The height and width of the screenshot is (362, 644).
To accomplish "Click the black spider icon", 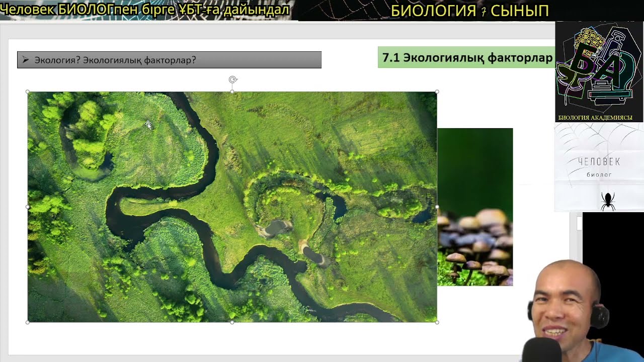I will tap(608, 201).
